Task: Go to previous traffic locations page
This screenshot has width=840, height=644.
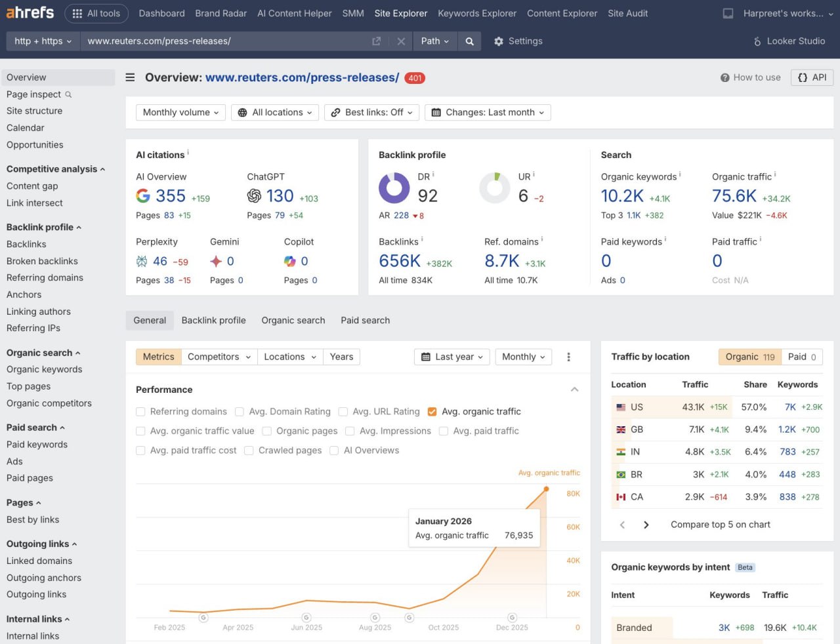Action: click(622, 525)
